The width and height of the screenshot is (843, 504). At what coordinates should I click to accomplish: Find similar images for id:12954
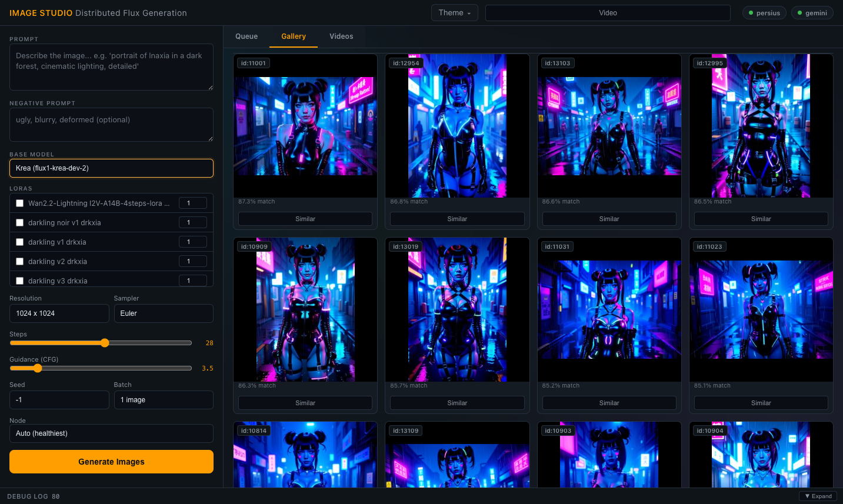(457, 219)
